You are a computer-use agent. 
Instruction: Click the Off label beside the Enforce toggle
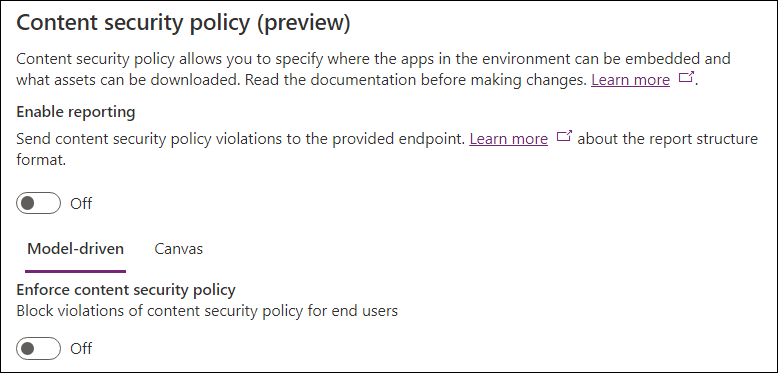pyautogui.click(x=81, y=349)
